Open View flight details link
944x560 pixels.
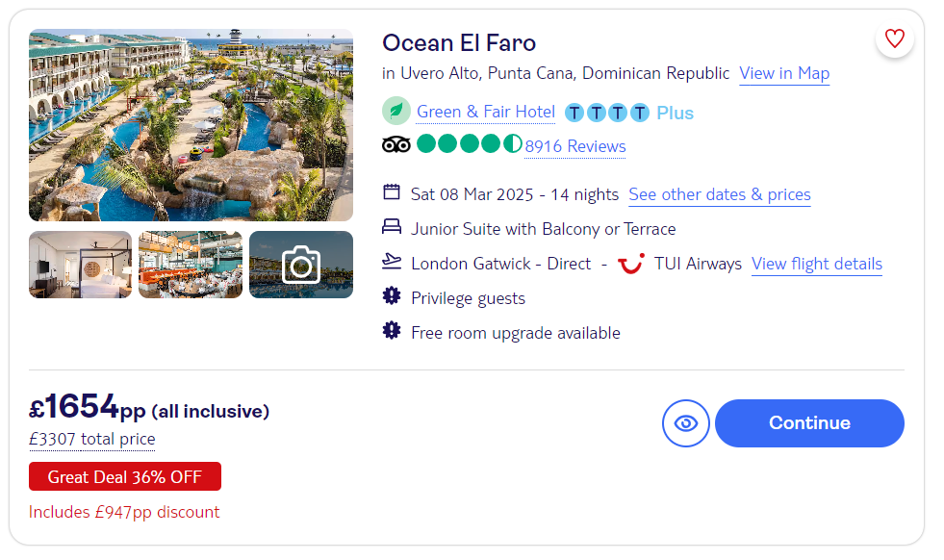[x=817, y=264]
